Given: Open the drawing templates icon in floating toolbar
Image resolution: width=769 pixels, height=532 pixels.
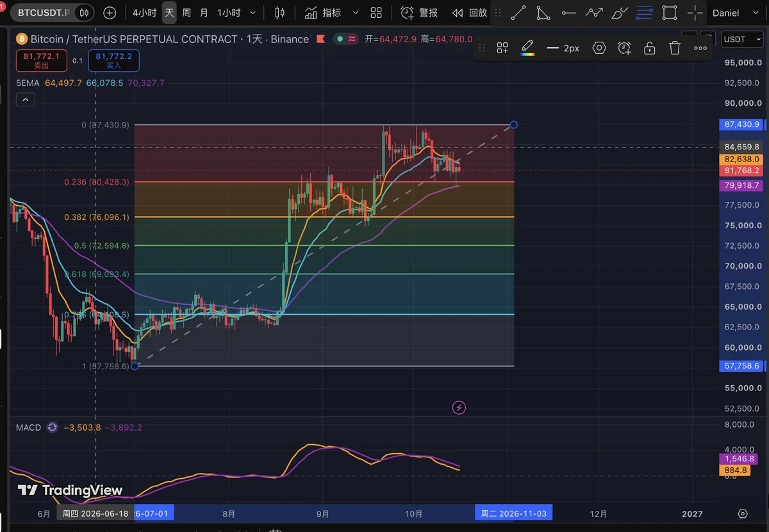Looking at the screenshot, I should 502,48.
